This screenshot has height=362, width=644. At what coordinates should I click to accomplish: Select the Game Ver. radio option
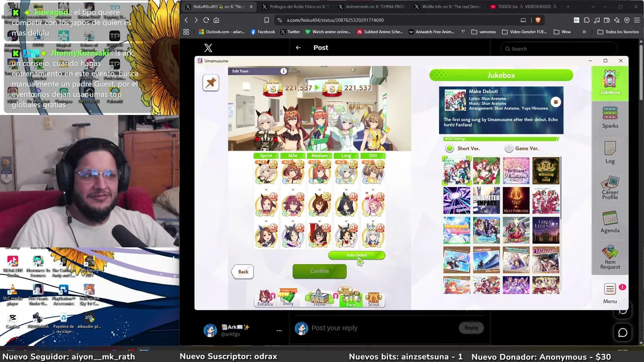coord(522,148)
